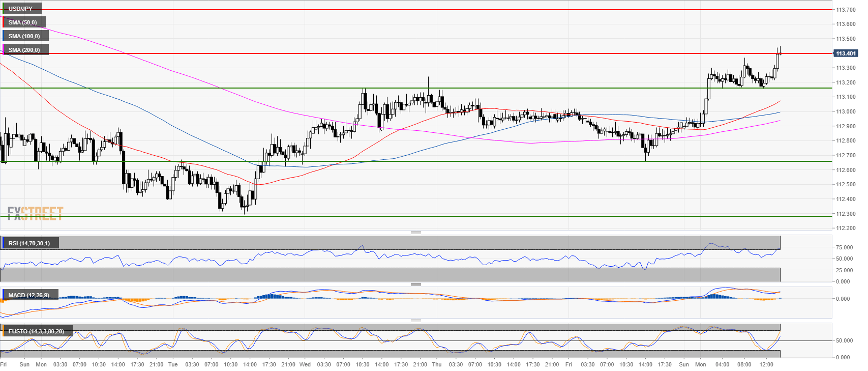Click the FXStreet watermark logo
The width and height of the screenshot is (868, 371).
tap(35, 213)
